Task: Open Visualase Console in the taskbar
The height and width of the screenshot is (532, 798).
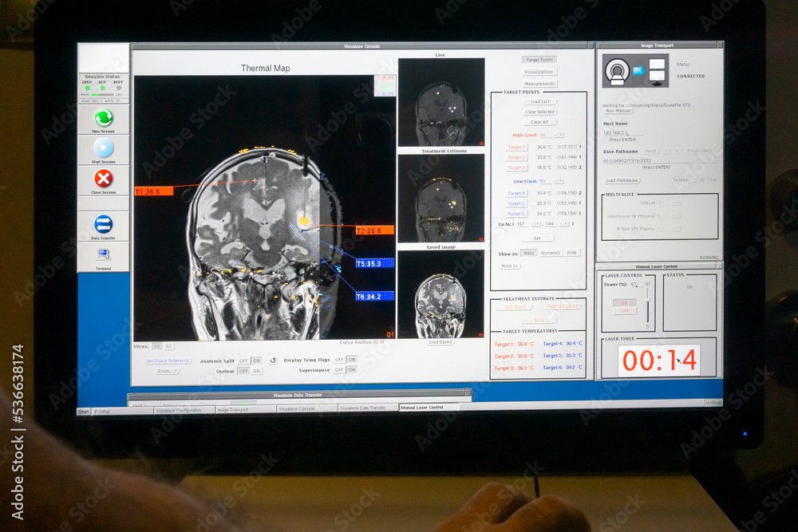Action: coord(307,409)
